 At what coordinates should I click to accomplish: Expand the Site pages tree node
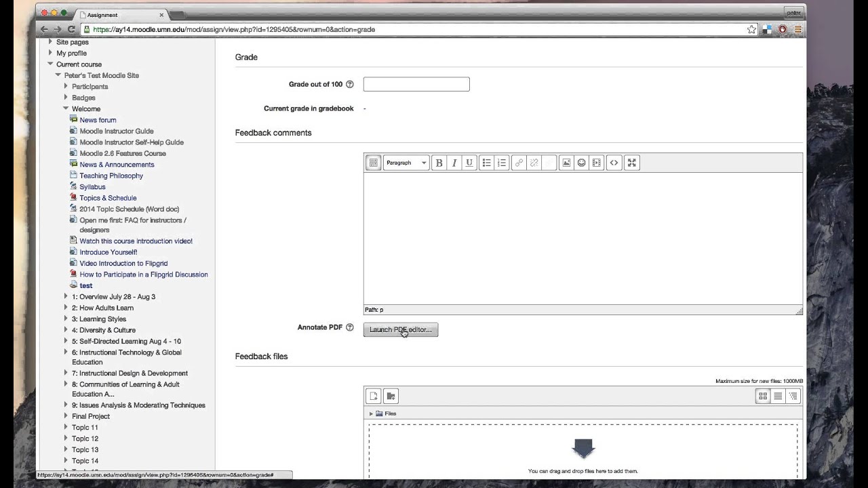[x=50, y=42]
